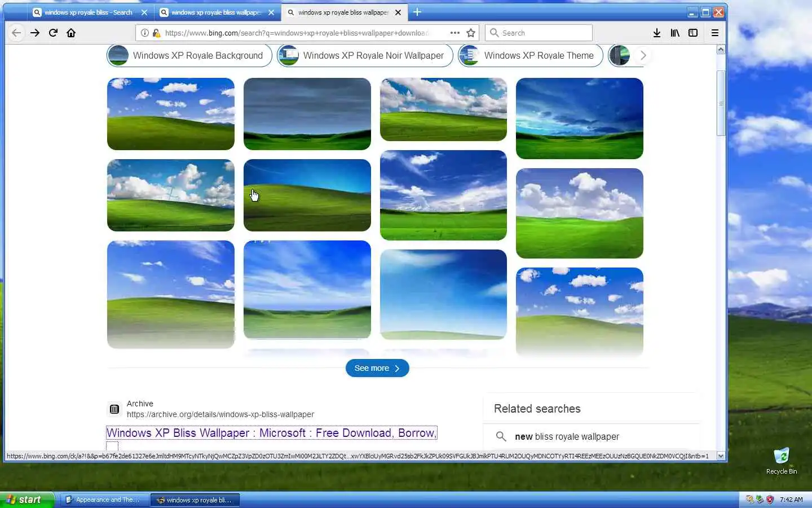Click the red security shield tray icon

click(770, 500)
